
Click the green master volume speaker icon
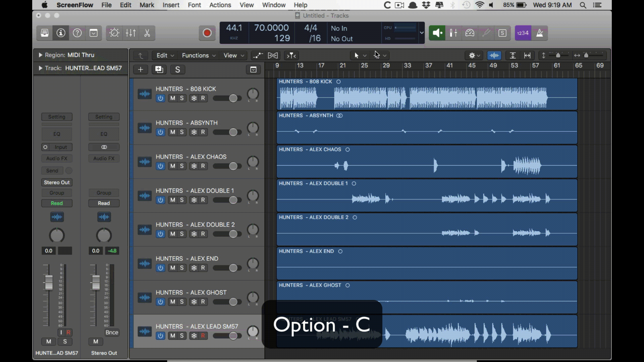coord(437,33)
